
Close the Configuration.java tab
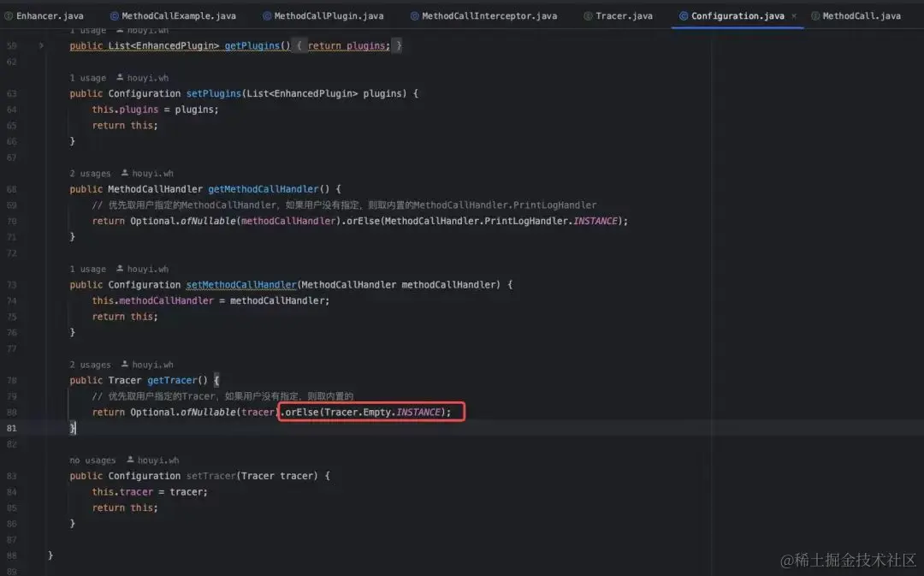pyautogui.click(x=794, y=16)
